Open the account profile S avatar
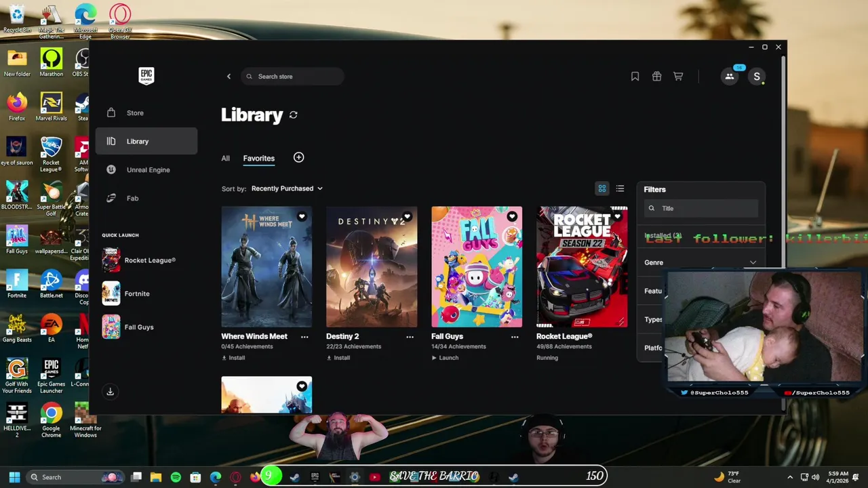This screenshot has width=868, height=488. click(x=757, y=77)
